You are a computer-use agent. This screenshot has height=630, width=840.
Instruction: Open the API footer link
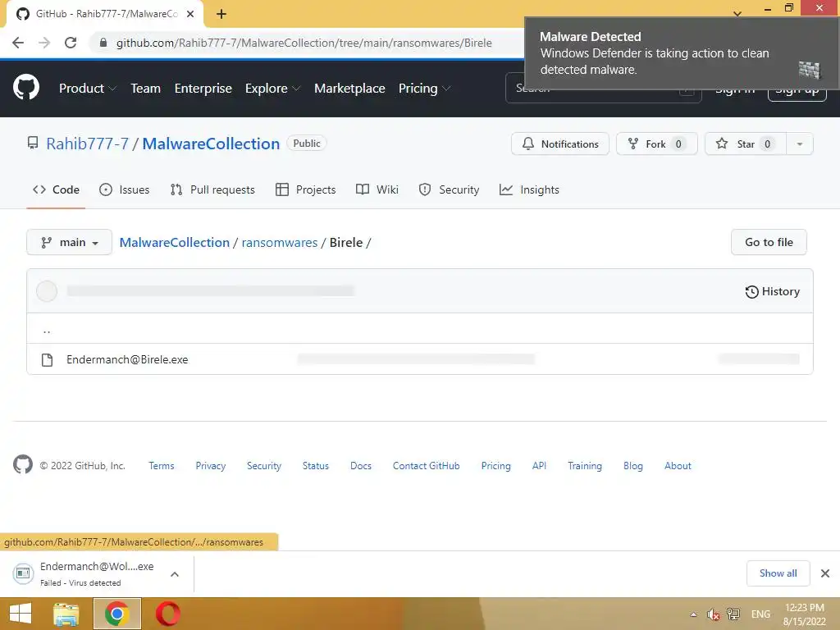pos(539,466)
